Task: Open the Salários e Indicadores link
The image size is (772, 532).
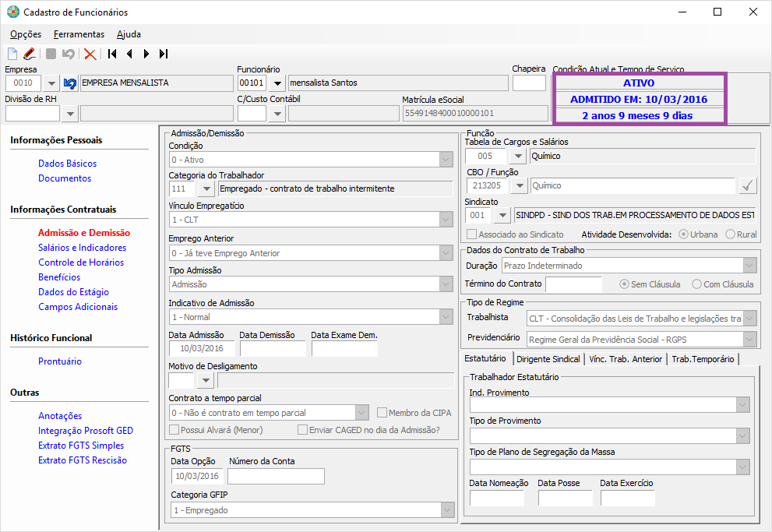Action: tap(83, 248)
